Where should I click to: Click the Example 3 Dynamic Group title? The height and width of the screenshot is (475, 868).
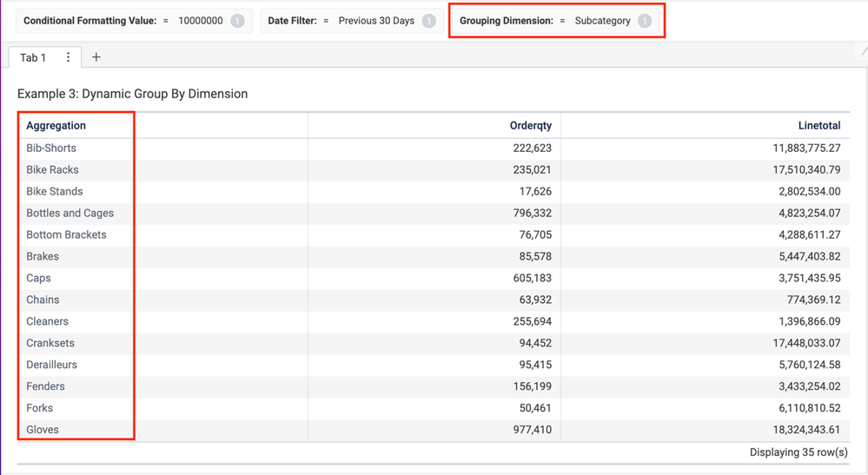click(x=132, y=94)
